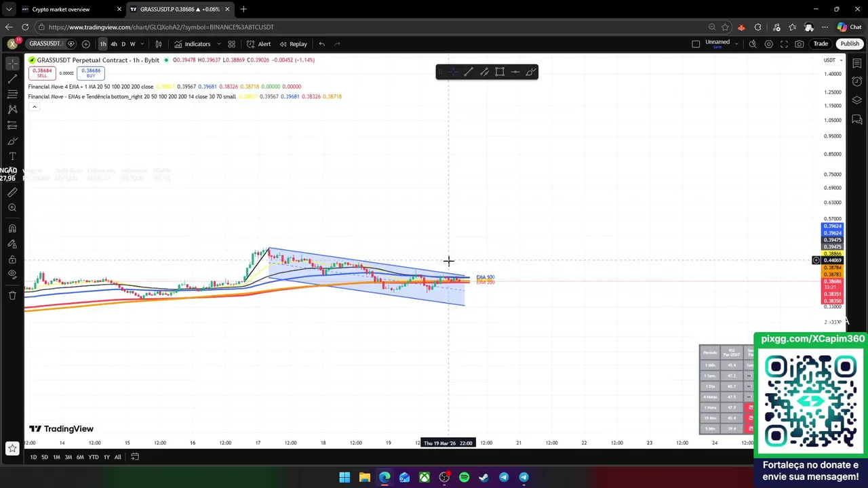
Task: Click the undo arrow
Action: coord(322,44)
